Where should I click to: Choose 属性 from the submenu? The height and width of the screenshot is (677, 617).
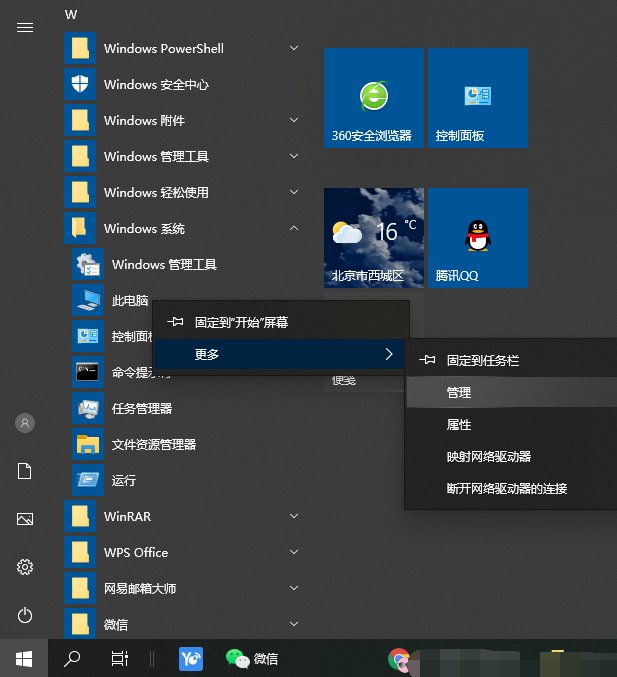[459, 425]
